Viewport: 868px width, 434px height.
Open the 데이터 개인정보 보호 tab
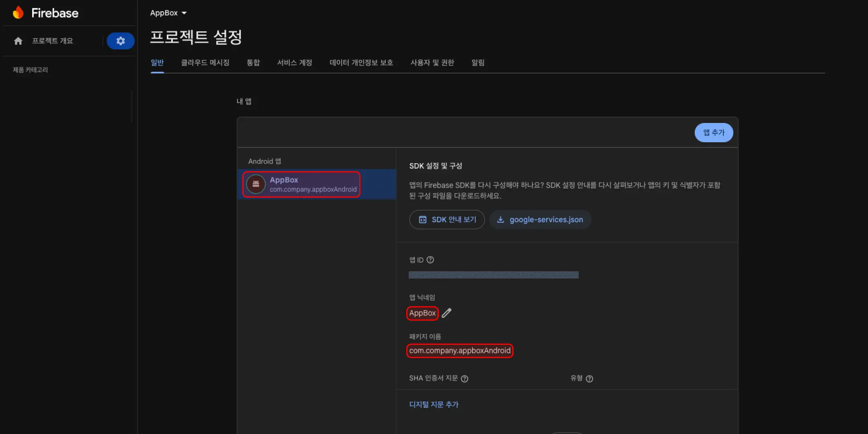click(x=361, y=63)
